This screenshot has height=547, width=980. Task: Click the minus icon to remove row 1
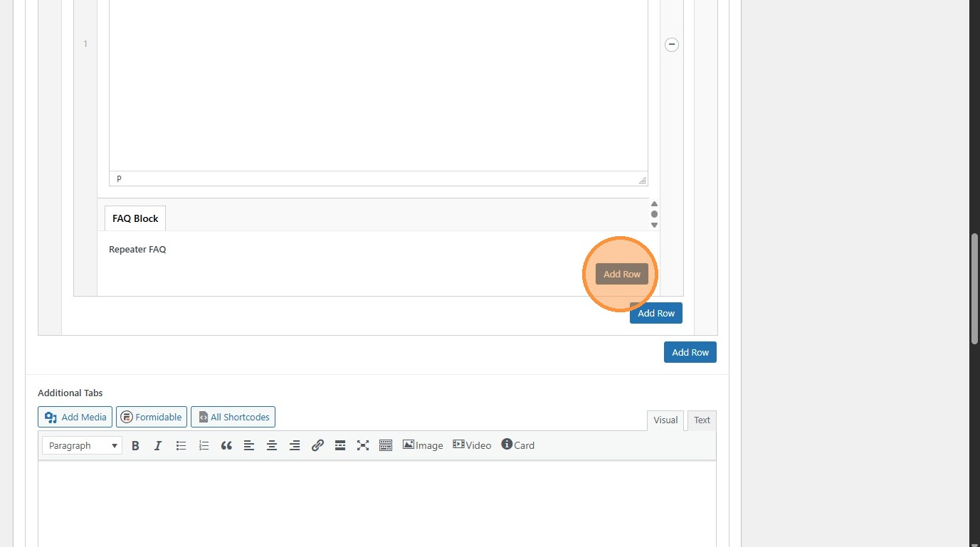pos(672,45)
